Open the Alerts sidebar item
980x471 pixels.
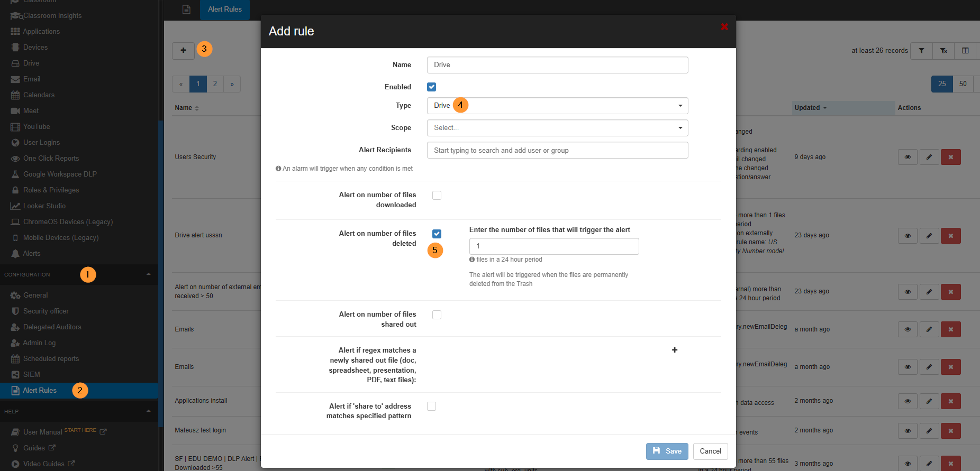point(32,254)
